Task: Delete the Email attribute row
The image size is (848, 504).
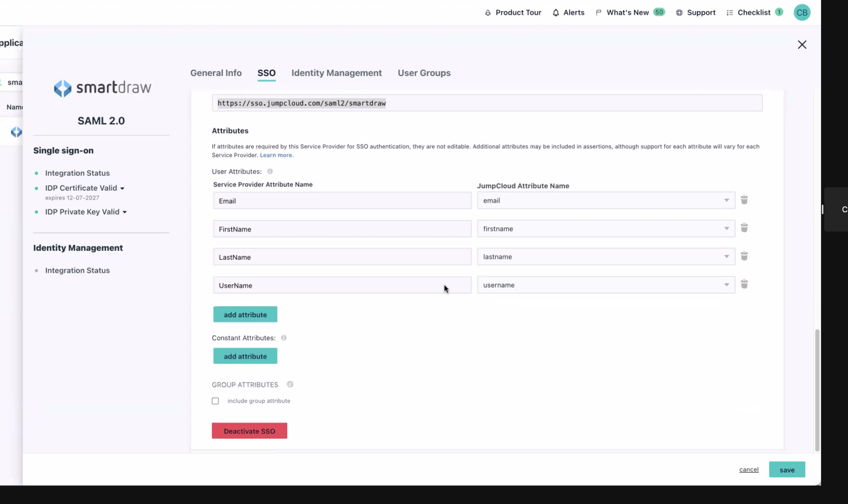Action: (744, 200)
